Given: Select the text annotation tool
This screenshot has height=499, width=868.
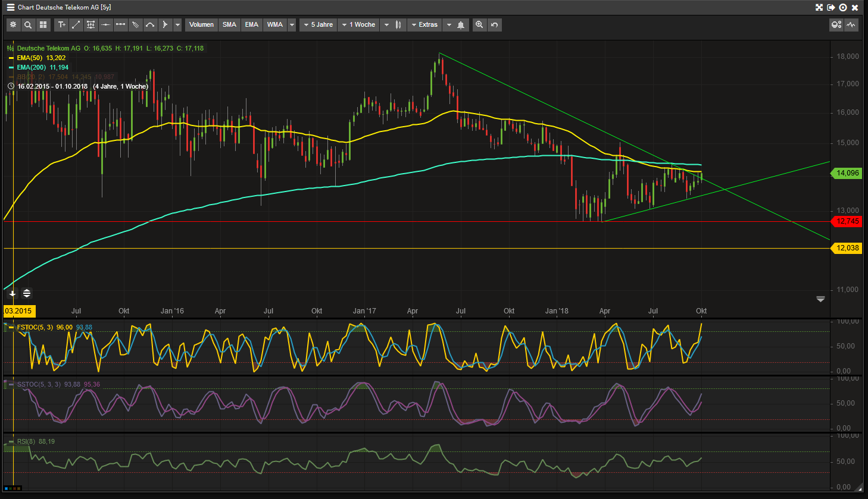Looking at the screenshot, I should click(61, 25).
